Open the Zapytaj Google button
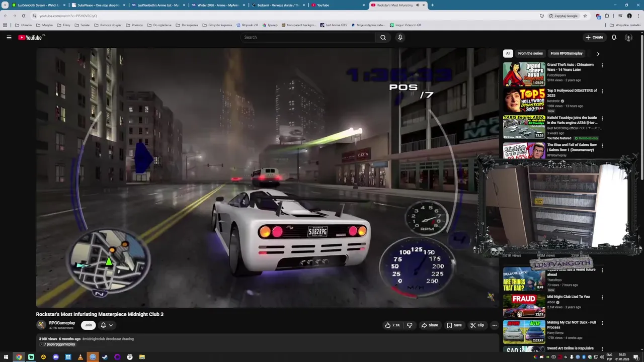The width and height of the screenshot is (644, 362). 563,16
